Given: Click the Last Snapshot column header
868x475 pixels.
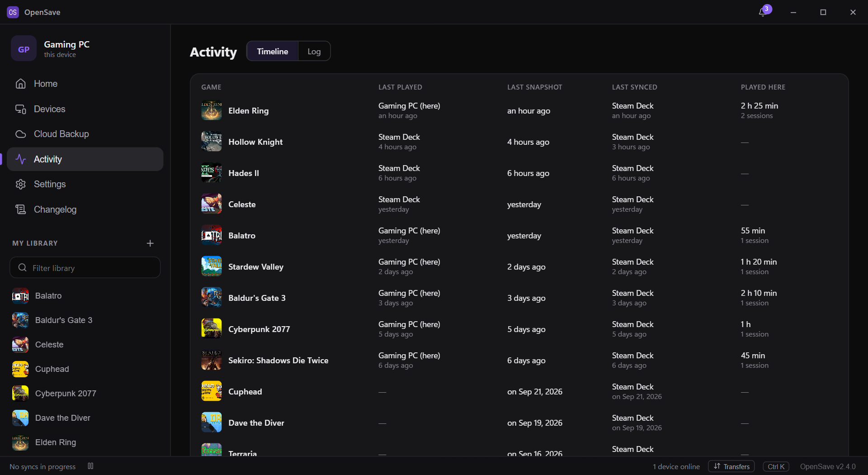Looking at the screenshot, I should (534, 87).
